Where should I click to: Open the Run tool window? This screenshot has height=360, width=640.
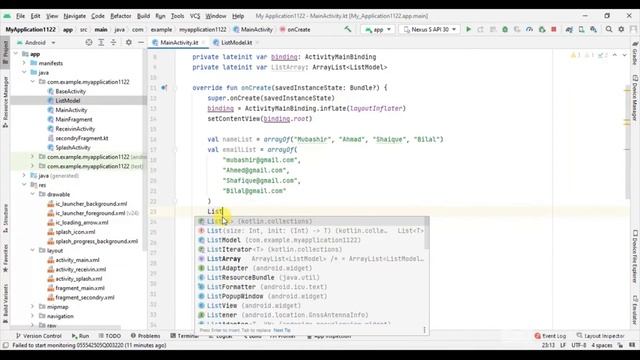(80, 336)
